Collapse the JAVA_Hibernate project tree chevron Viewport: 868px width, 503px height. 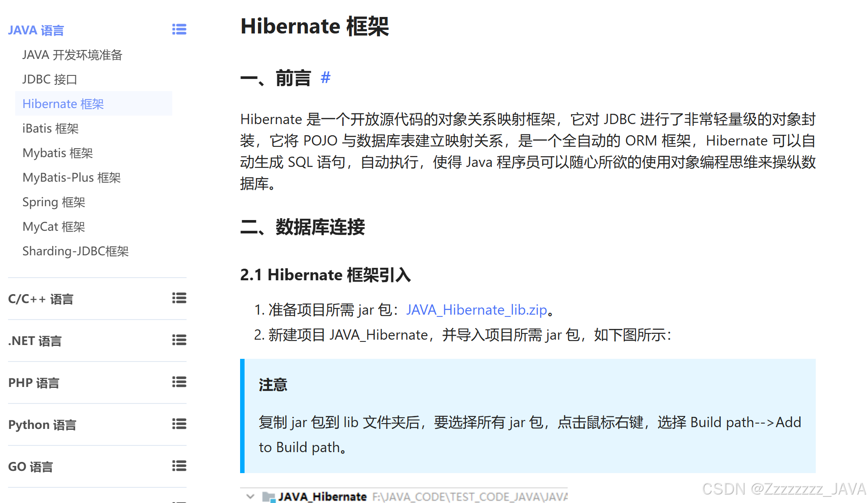[x=250, y=496]
